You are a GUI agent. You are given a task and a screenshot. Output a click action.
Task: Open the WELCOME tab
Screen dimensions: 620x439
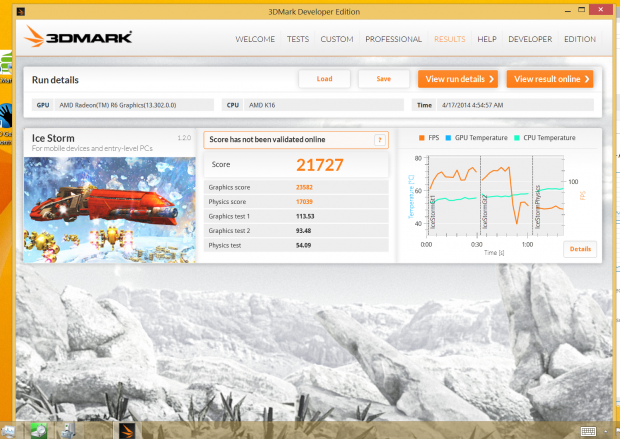pyautogui.click(x=255, y=39)
